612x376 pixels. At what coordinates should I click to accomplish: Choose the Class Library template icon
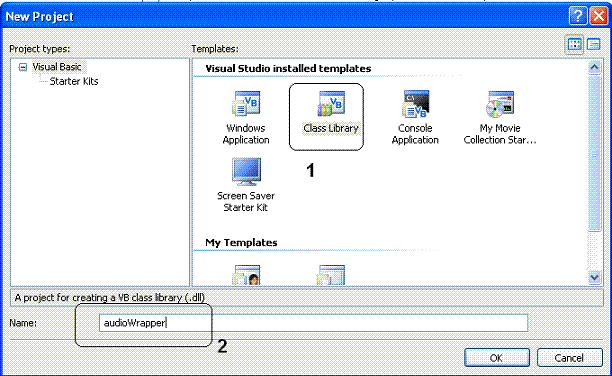331,103
